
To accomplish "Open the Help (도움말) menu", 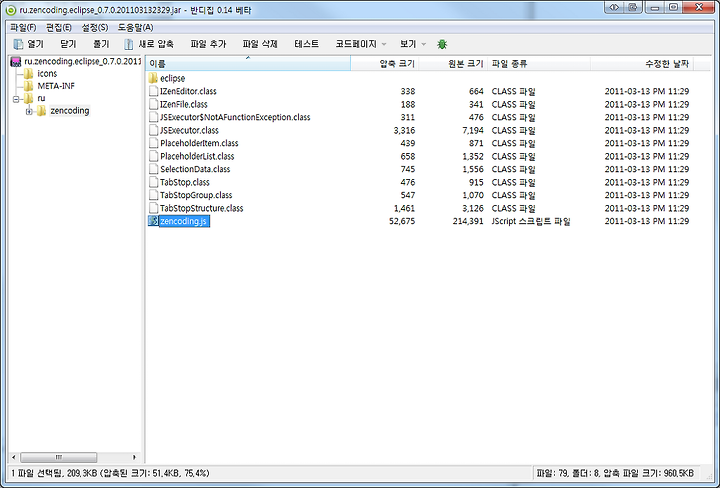I will 135,28.
